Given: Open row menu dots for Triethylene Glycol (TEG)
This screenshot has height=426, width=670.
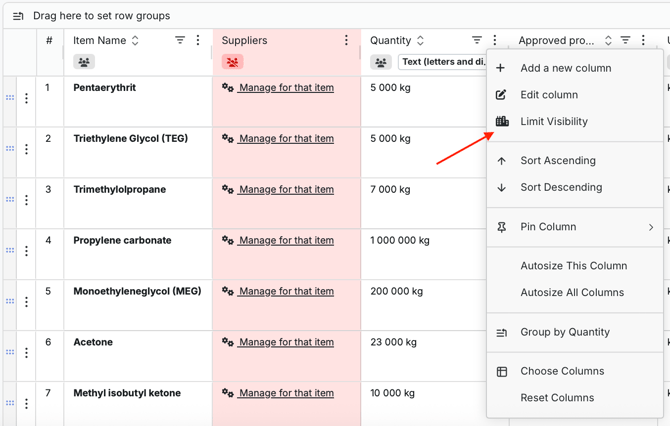Looking at the screenshot, I should 26,149.
